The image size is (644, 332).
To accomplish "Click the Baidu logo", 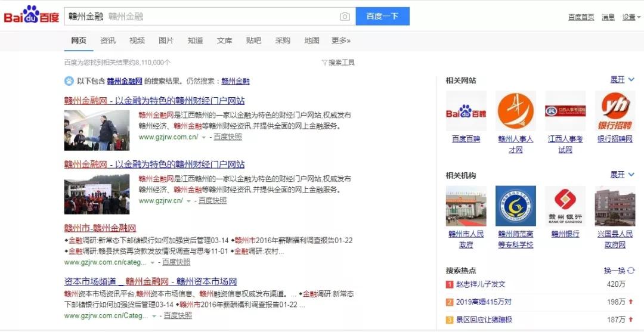I will [32, 15].
